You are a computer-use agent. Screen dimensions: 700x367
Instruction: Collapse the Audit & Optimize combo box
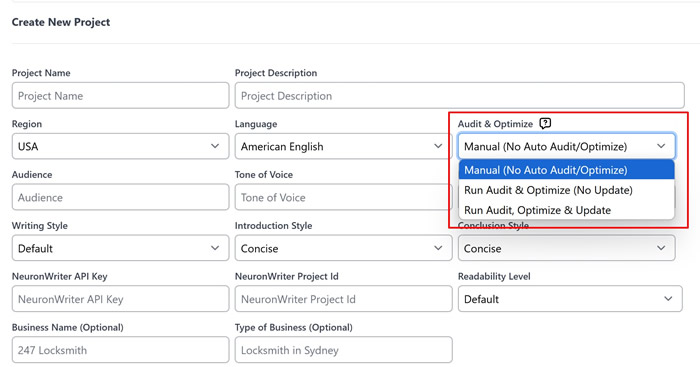pyautogui.click(x=567, y=146)
